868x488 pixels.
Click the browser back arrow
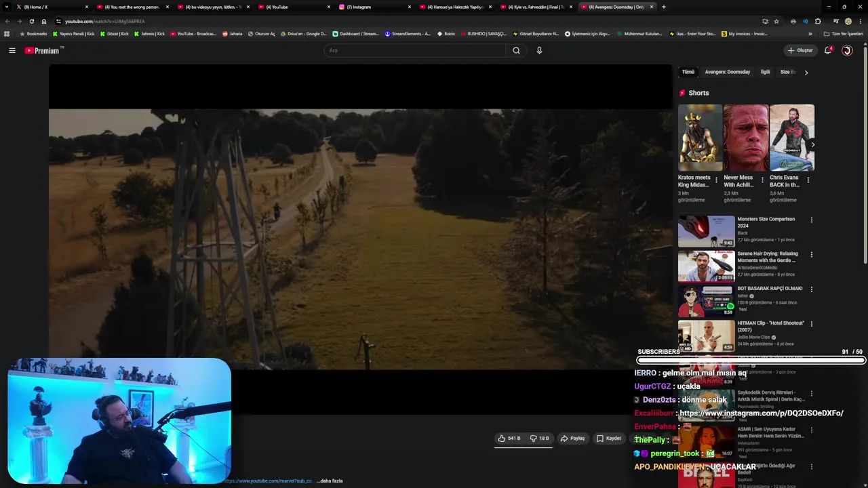pyautogui.click(x=7, y=21)
